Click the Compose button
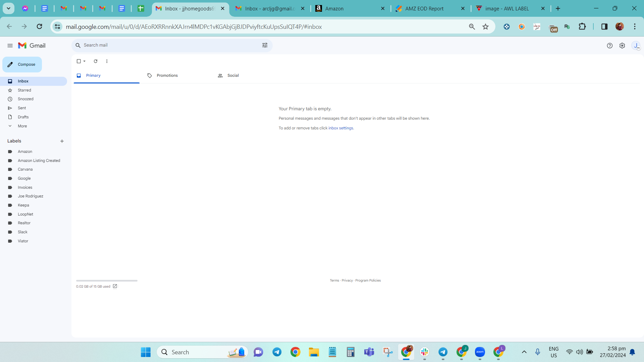 [22, 64]
